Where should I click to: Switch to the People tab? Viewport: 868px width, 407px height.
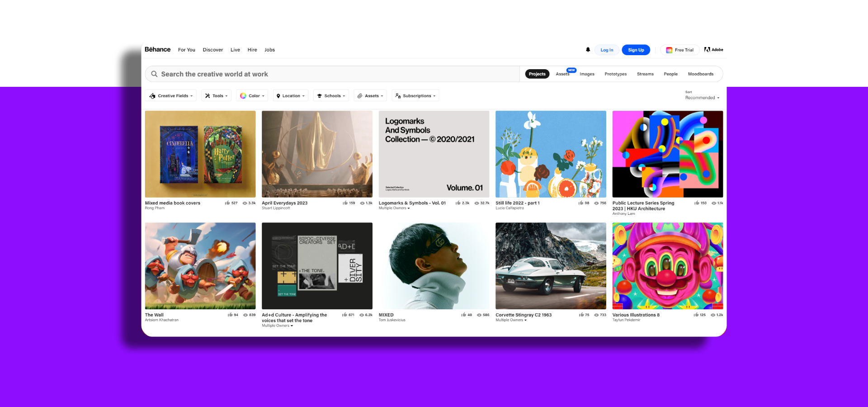[x=670, y=74]
